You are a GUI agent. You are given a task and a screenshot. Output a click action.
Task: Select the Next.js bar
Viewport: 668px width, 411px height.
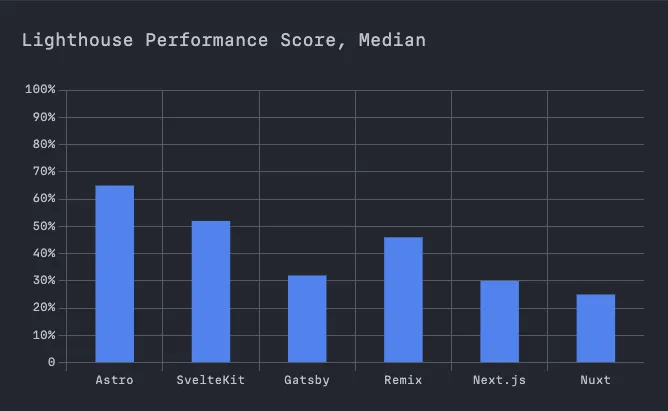tap(500, 321)
